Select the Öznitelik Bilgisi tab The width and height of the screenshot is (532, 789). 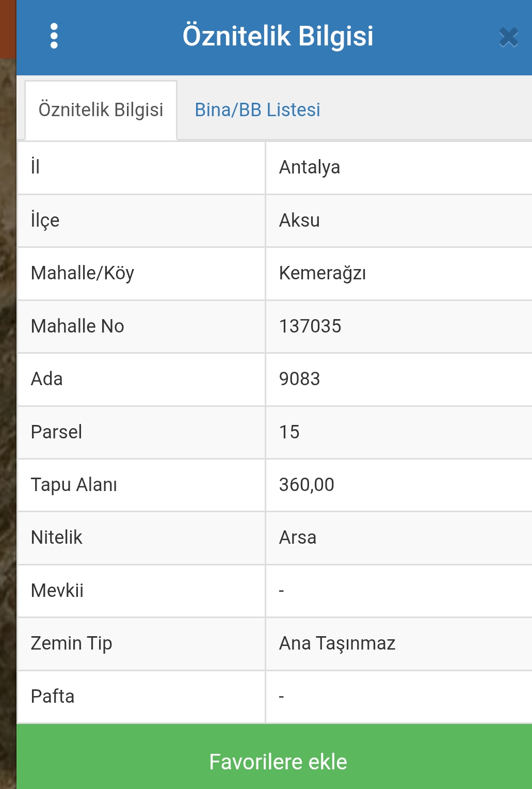101,110
